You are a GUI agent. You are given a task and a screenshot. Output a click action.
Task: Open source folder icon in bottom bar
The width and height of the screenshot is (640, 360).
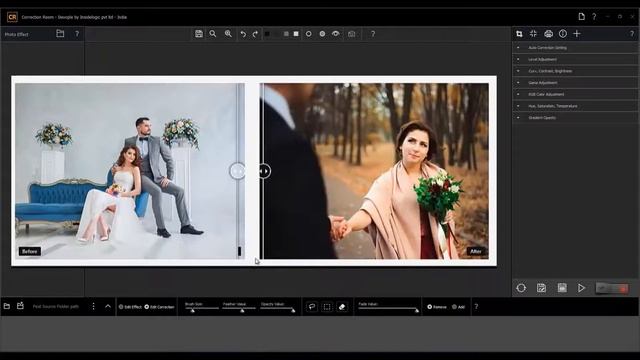[7, 306]
